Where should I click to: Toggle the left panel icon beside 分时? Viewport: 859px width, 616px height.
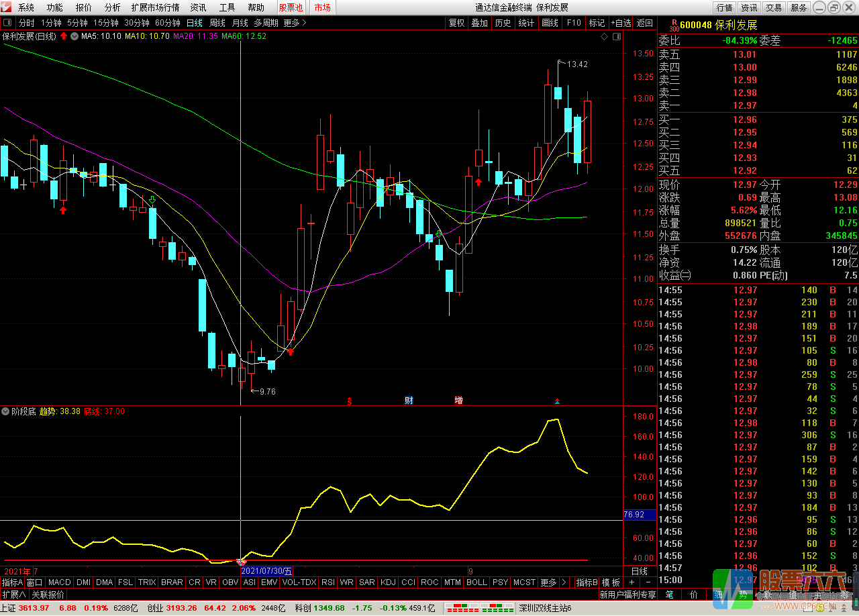coord(7,23)
